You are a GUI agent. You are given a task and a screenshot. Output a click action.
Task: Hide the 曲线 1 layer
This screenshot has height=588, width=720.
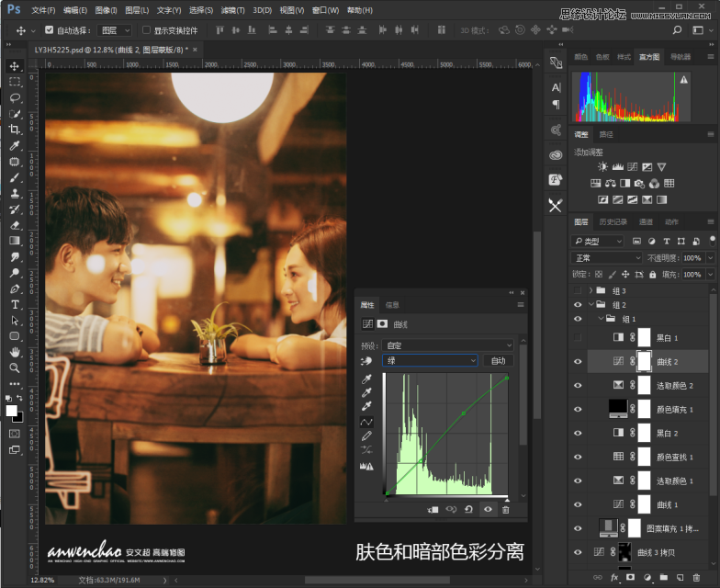point(578,504)
